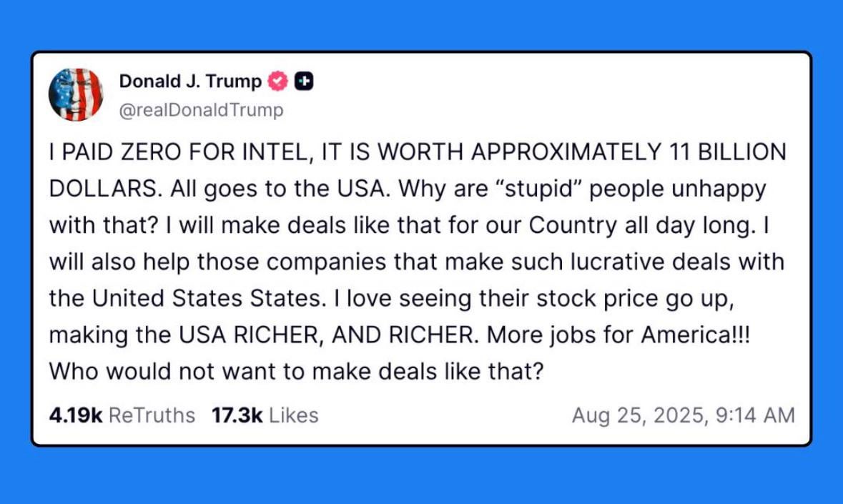Click the blue background outside the post card
The image size is (843, 504).
pos(422,476)
